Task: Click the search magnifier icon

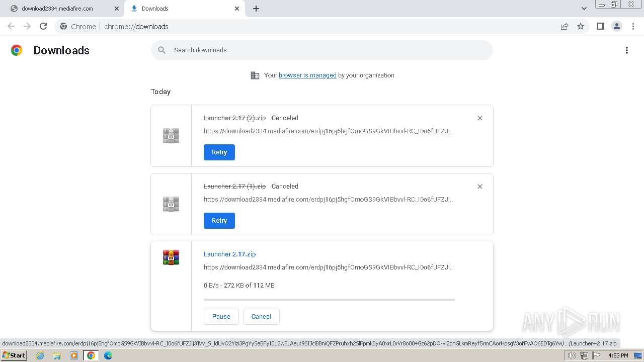Action: click(162, 50)
